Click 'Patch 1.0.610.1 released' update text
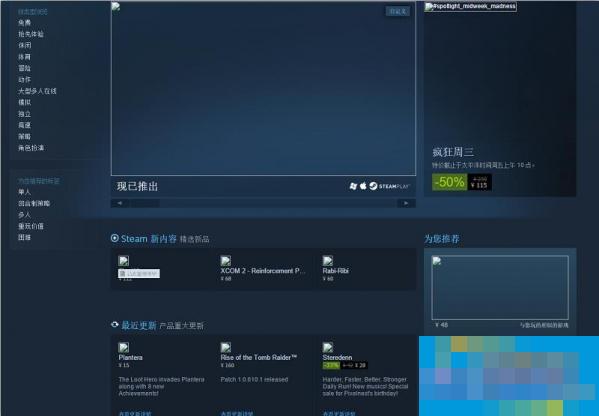Screen dimensions: 599x416 [x=254, y=380]
